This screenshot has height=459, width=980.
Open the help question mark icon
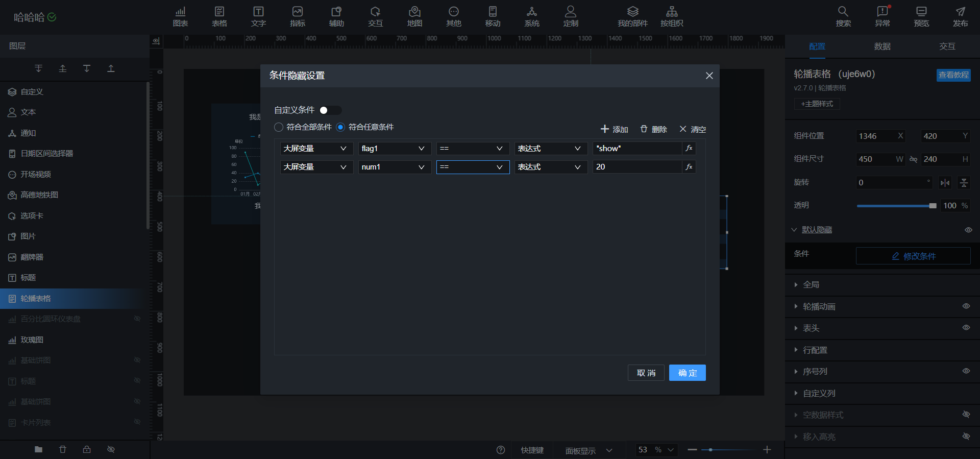[x=501, y=450]
